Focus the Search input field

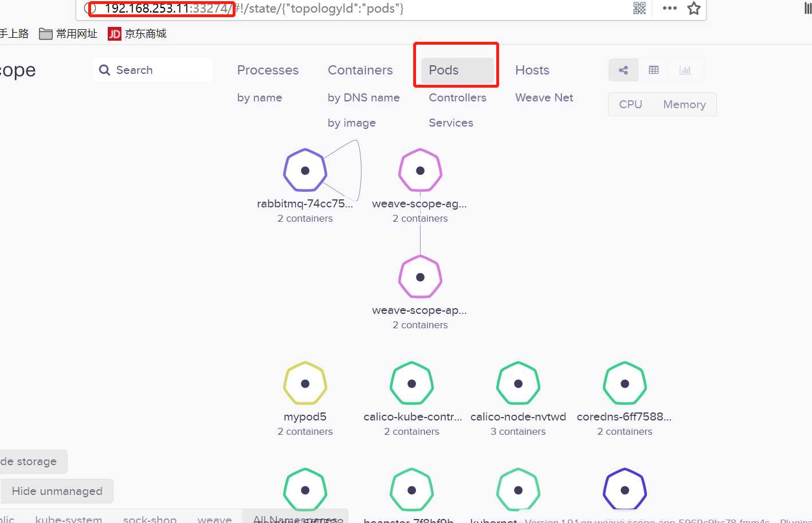click(152, 70)
